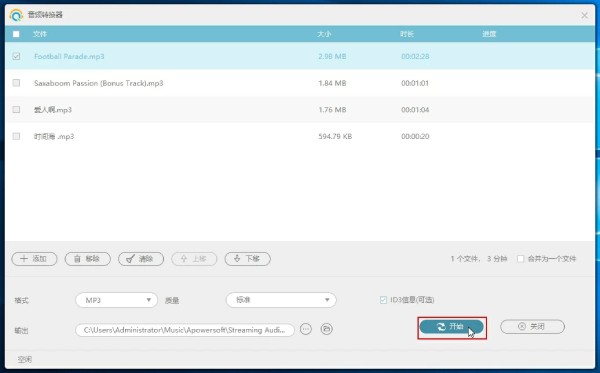Start conversion with the 开始 button

coord(452,327)
